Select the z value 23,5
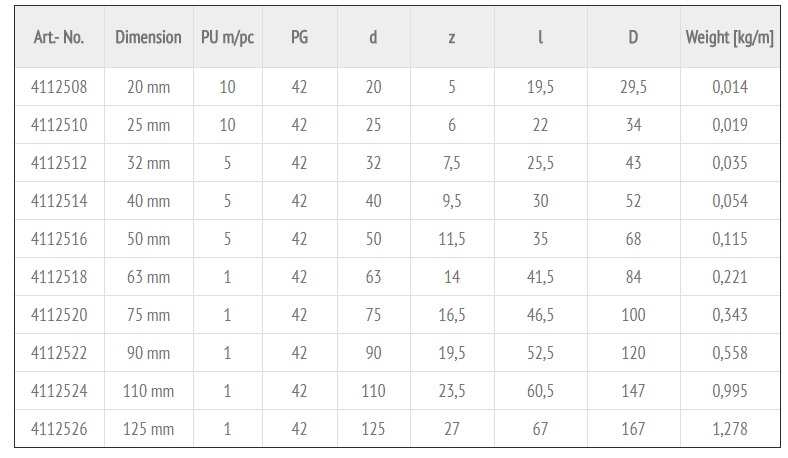This screenshot has height=458, width=788. pos(452,391)
